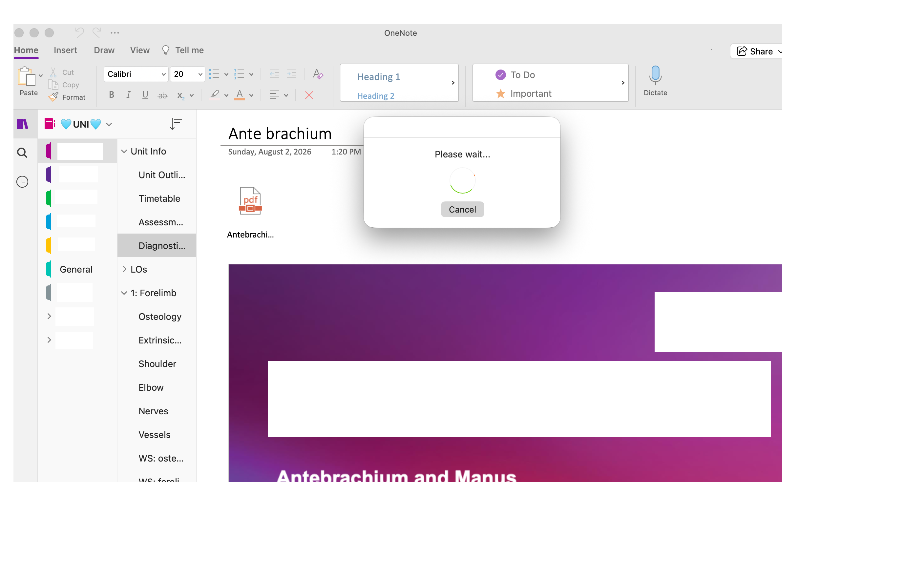The width and height of the screenshot is (924, 578).
Task: Click the paragraph alignment icon
Action: tap(274, 95)
